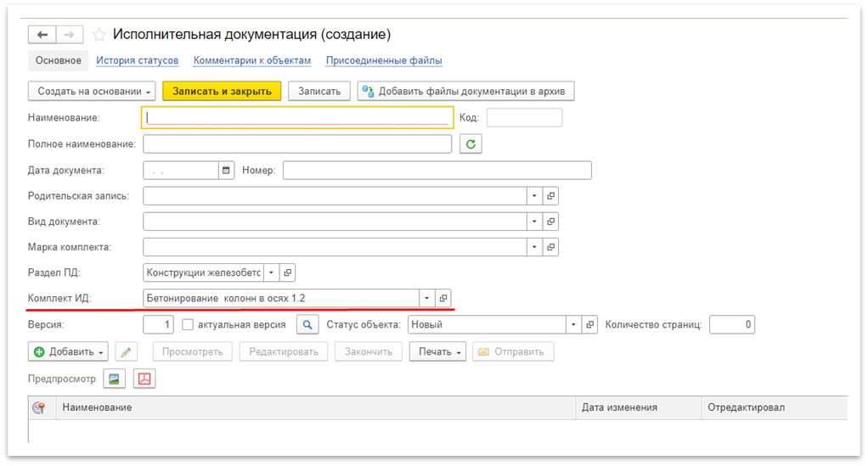Image resolution: width=868 pixels, height=466 pixels.
Task: Open the 'Печать' menu button
Action: point(438,351)
